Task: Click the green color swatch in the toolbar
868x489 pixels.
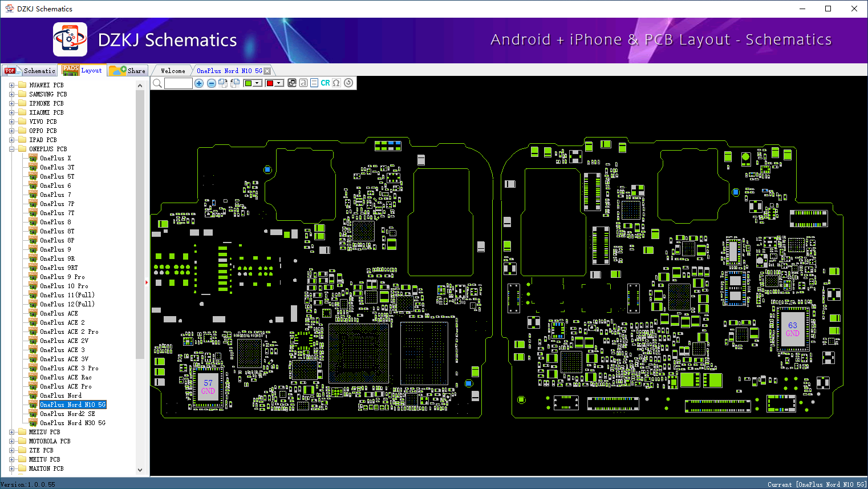Action: click(248, 83)
